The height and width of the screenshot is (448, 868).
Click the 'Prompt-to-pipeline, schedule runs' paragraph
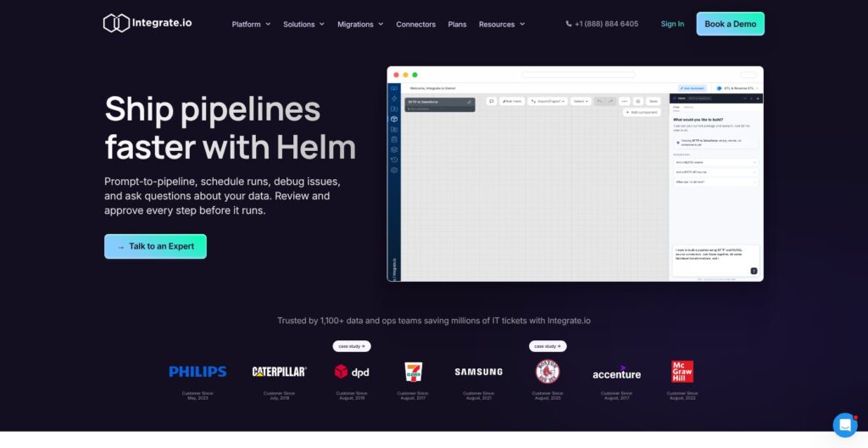(x=222, y=196)
